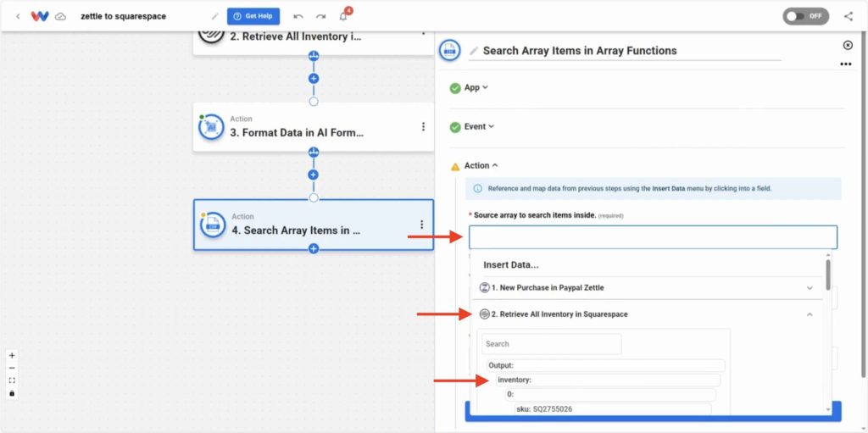Collapse 2. Retrieve All Inventory in Squarespace
Viewport: 868px width, 433px height.
(x=647, y=314)
